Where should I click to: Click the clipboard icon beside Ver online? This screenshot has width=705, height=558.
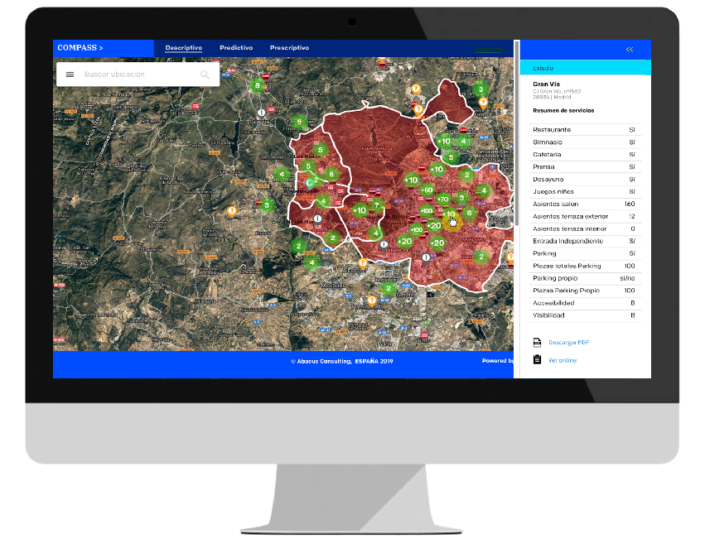[537, 360]
